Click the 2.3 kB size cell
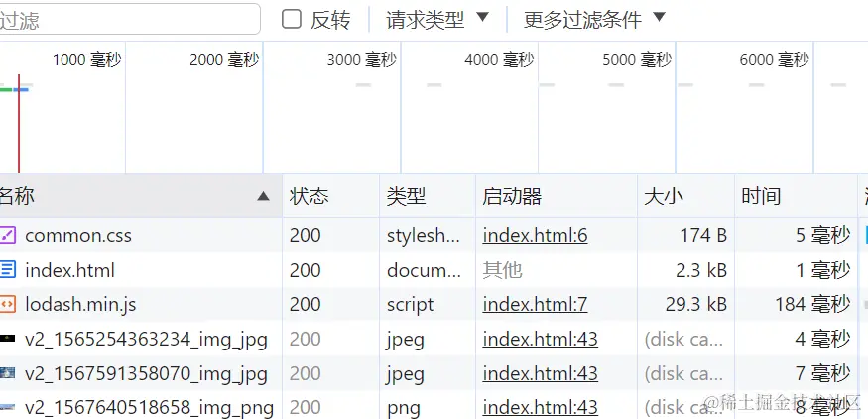 click(x=685, y=270)
